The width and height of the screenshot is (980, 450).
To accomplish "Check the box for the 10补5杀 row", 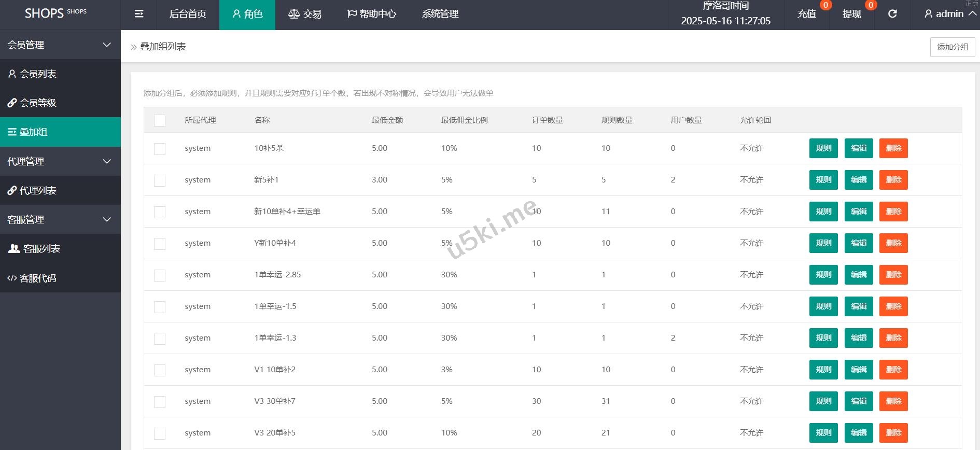I will pos(160,149).
